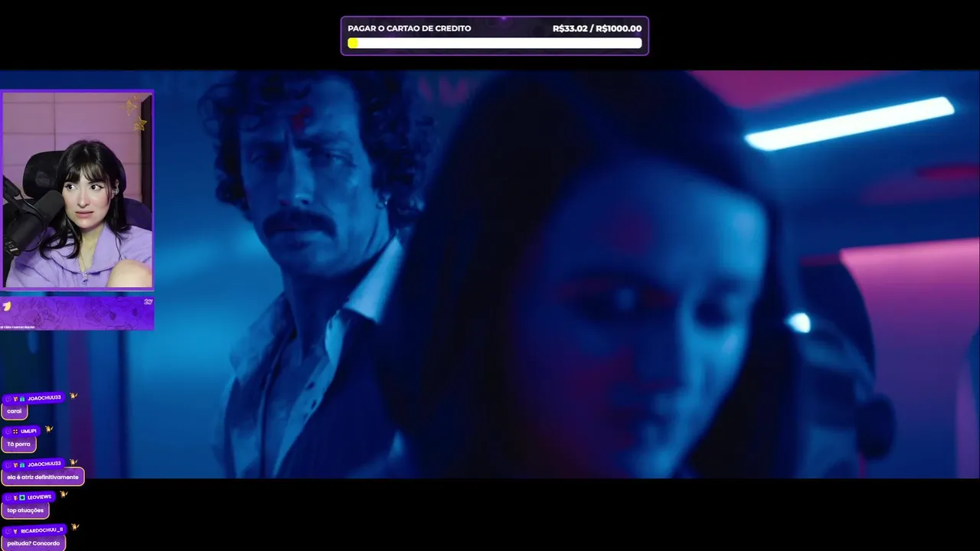This screenshot has height=551, width=980.
Task: Click the 'peituda? Concordo' chat message
Action: 33,543
